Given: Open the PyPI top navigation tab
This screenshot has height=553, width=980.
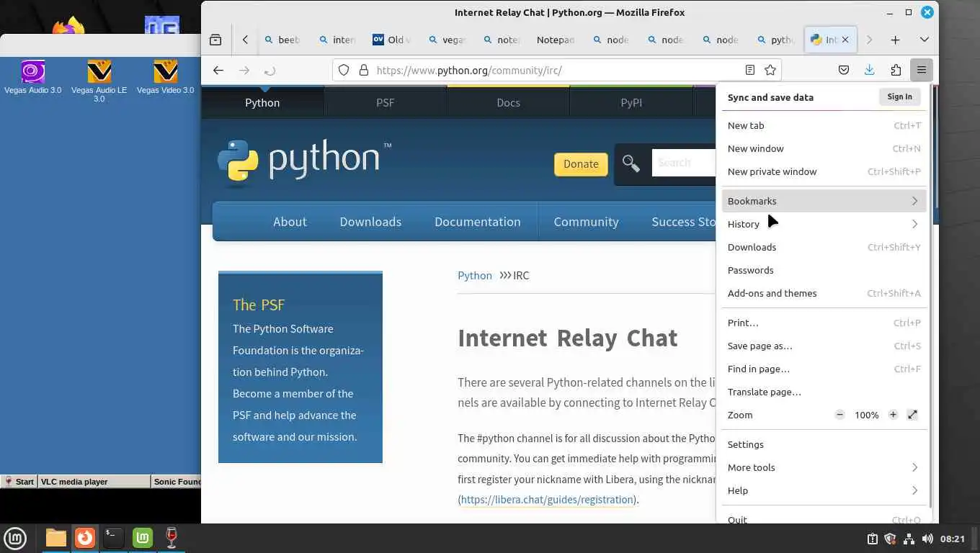Looking at the screenshot, I should (x=631, y=102).
